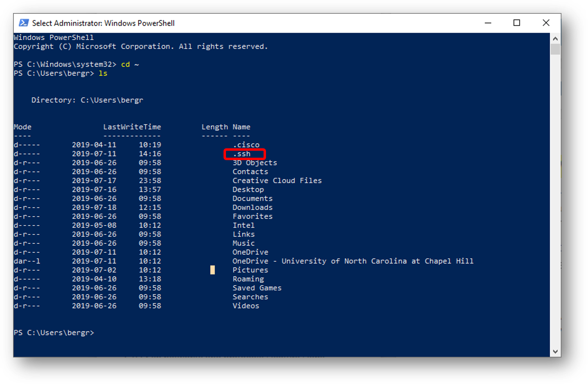Image resolution: width=588 pixels, height=384 pixels.
Task: Click the Creative Cloud Files entry
Action: 277,180
